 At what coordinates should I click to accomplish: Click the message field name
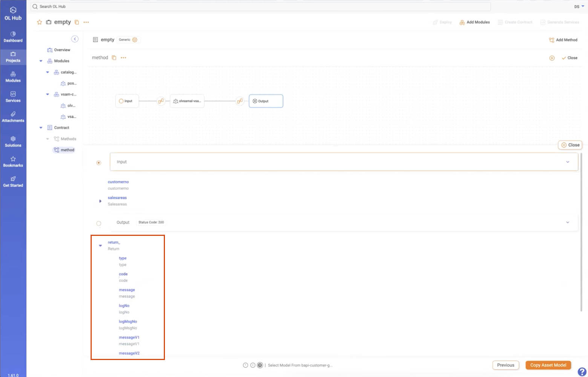[x=127, y=290]
